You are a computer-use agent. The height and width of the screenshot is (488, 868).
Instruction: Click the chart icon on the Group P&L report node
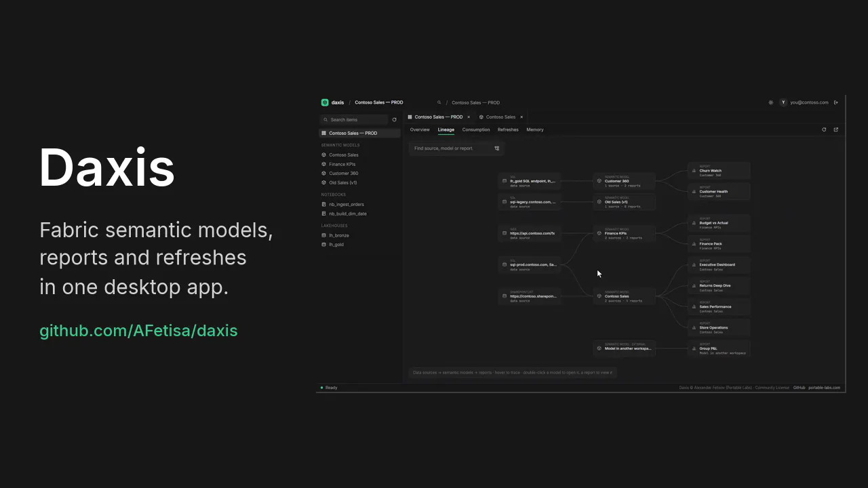[694, 348]
